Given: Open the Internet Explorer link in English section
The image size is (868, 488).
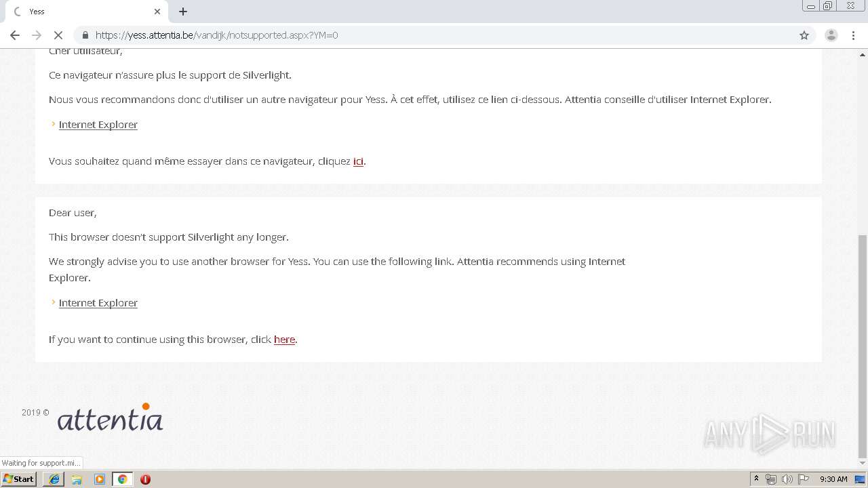Looking at the screenshot, I should [x=98, y=303].
